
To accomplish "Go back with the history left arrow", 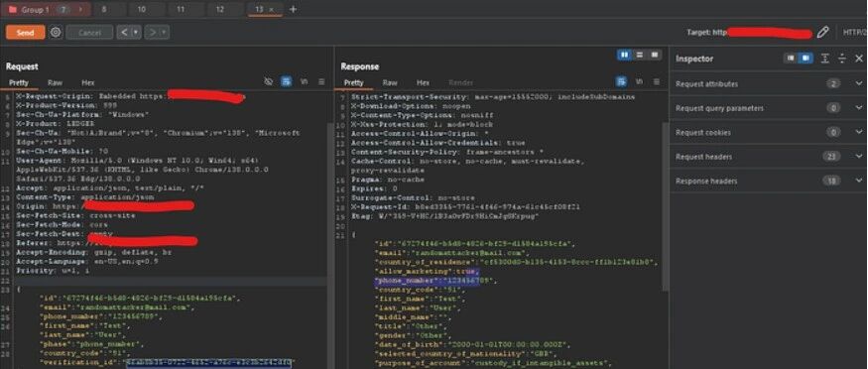I will 124,32.
